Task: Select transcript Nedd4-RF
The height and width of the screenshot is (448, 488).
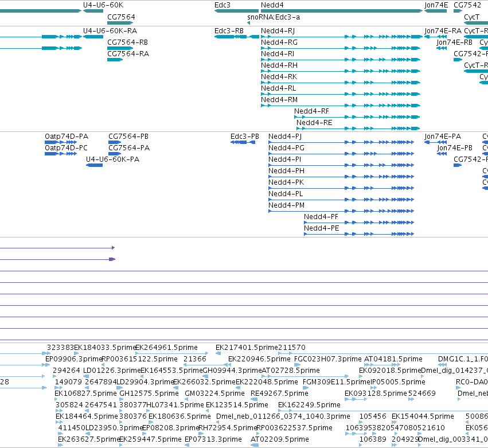Action: pos(357,117)
